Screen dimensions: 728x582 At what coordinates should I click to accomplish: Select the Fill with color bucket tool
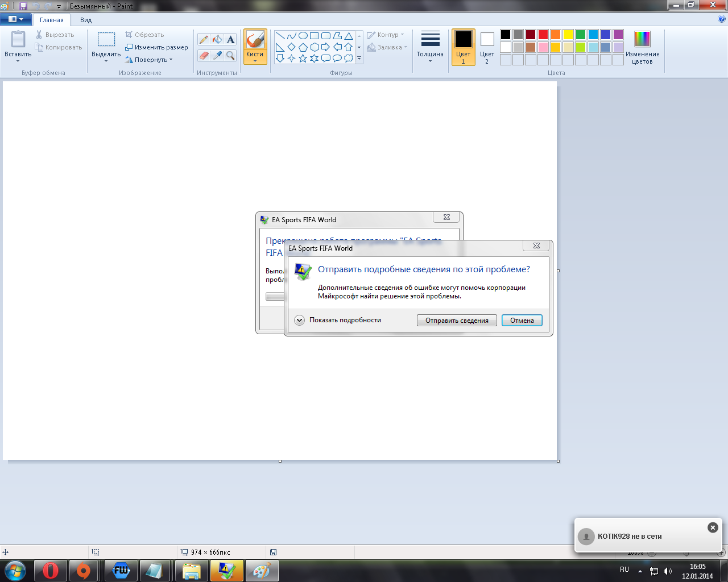217,39
